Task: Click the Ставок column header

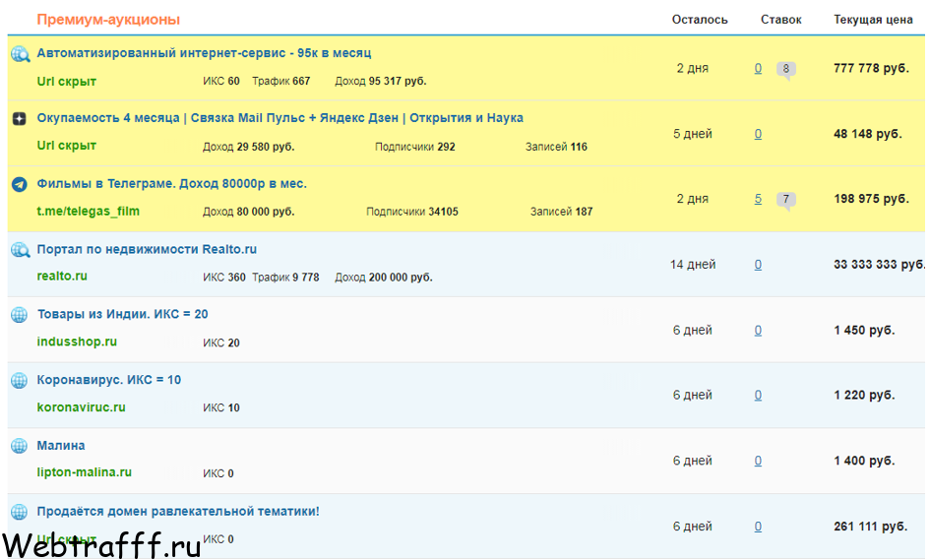Action: pyautogui.click(x=781, y=20)
